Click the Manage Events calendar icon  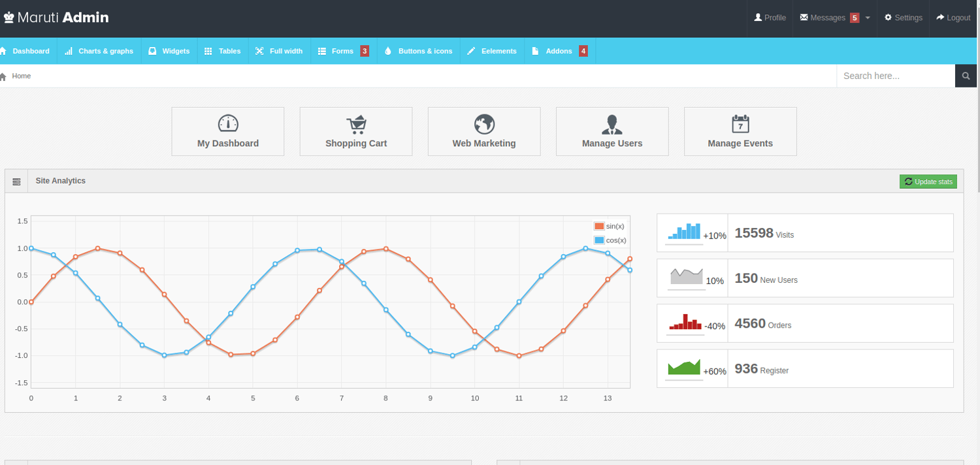point(740,123)
